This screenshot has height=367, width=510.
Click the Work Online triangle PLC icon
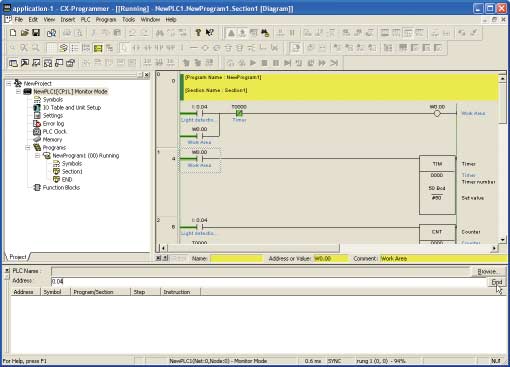[231, 33]
